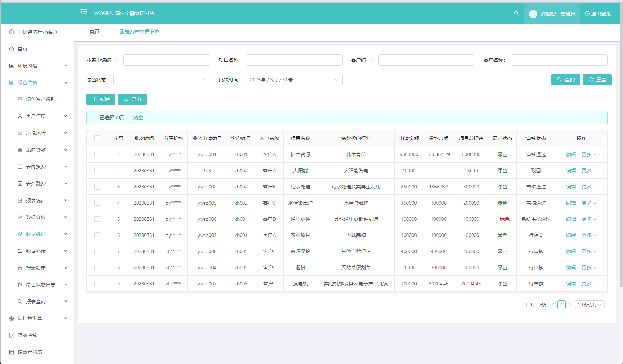Viewport: 623px width, 364px height.
Task: Click the home icon beside 首页 in sidebar
Action: pyautogui.click(x=12, y=49)
